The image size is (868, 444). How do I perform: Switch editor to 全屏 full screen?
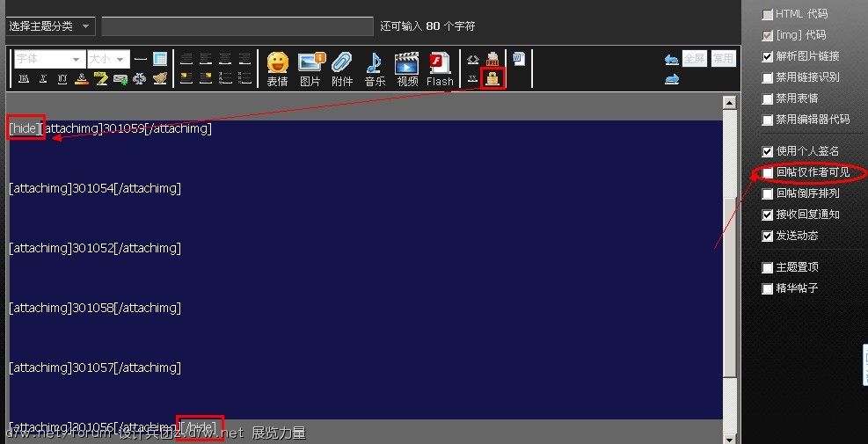click(x=695, y=59)
